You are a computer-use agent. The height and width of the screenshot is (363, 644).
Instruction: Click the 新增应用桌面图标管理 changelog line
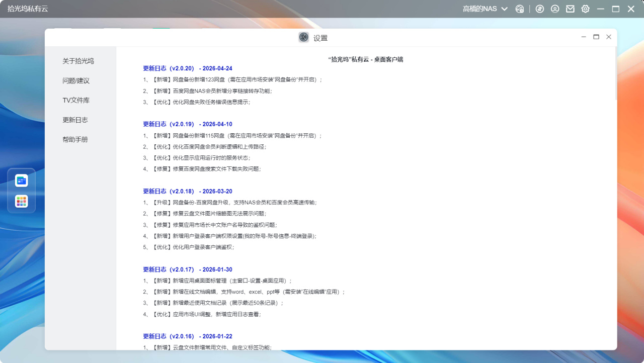217,281
